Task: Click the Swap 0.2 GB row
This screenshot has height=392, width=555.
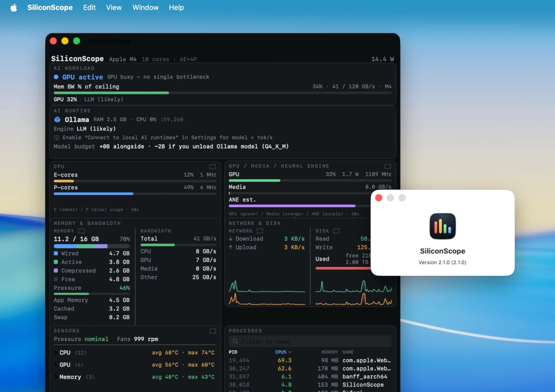Action: click(x=91, y=317)
